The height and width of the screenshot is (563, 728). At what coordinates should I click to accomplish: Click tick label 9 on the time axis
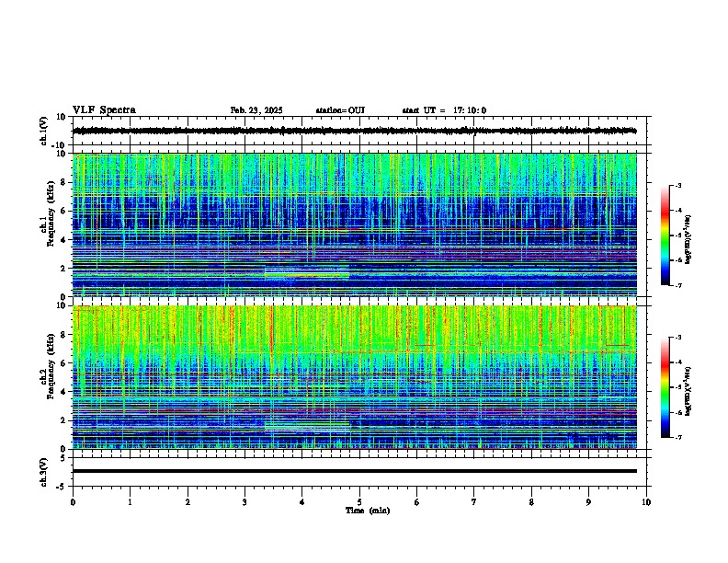[x=588, y=502]
